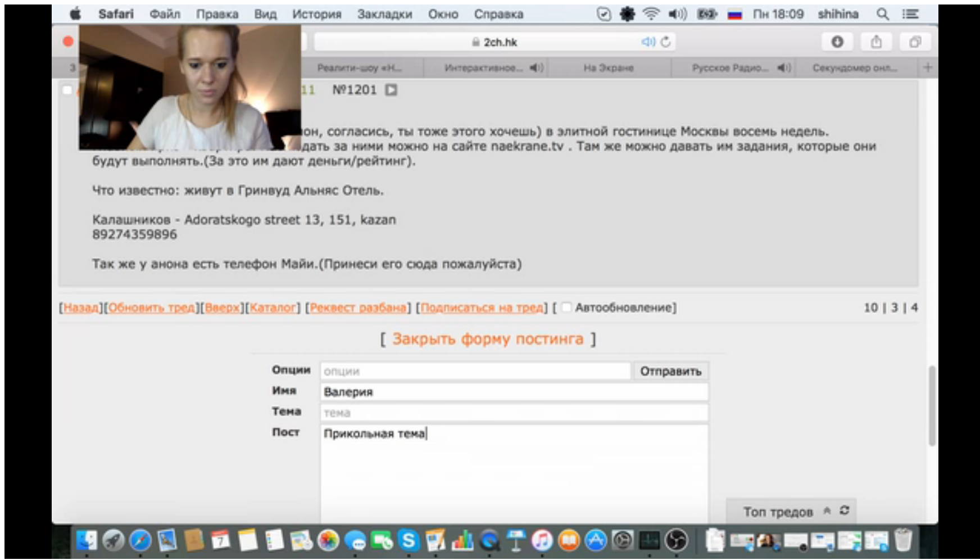
Task: Open Notes app in the dock
Action: (248, 540)
